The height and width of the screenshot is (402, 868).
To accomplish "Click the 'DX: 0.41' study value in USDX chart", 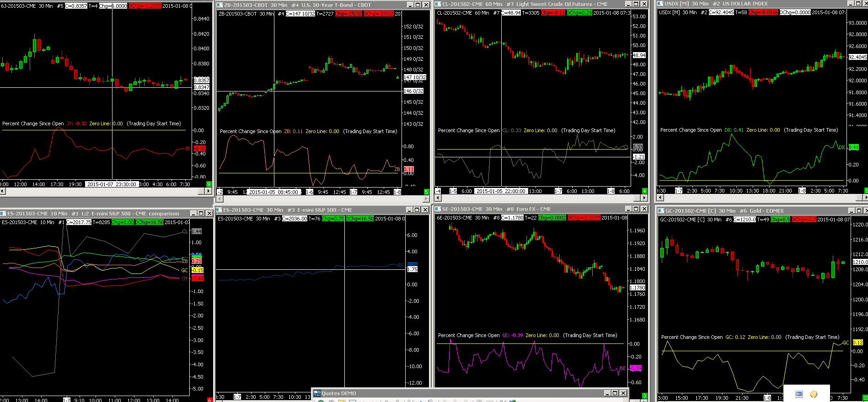I will pos(734,130).
